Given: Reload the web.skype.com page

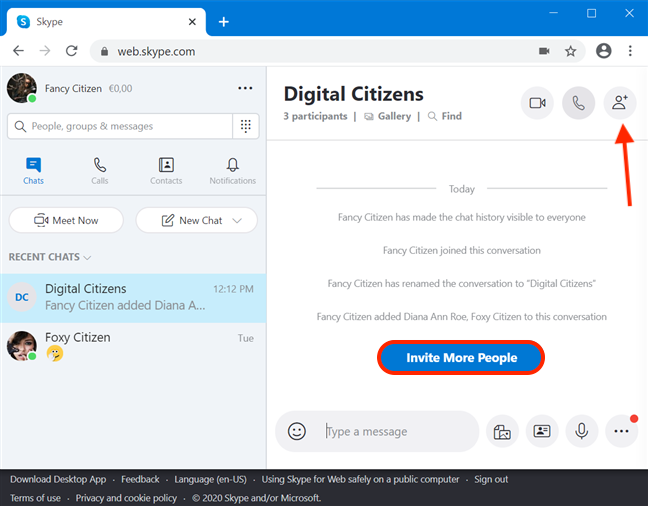Looking at the screenshot, I should coord(72,51).
